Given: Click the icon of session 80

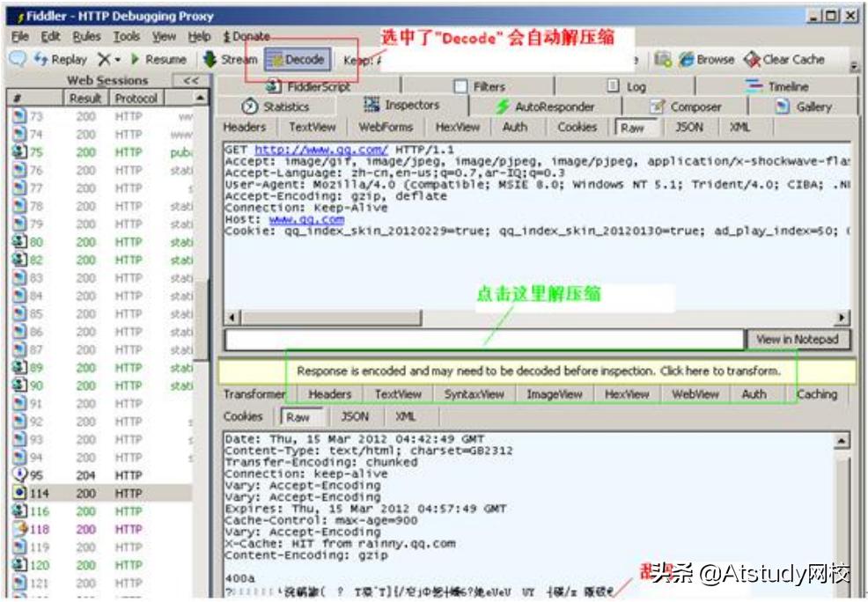Looking at the screenshot, I should point(19,242).
